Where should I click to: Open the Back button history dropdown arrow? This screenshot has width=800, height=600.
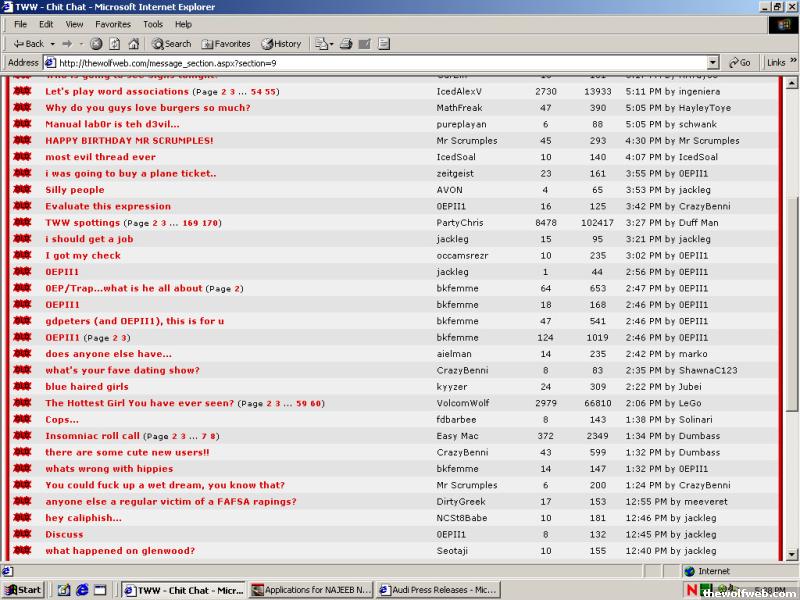52,44
